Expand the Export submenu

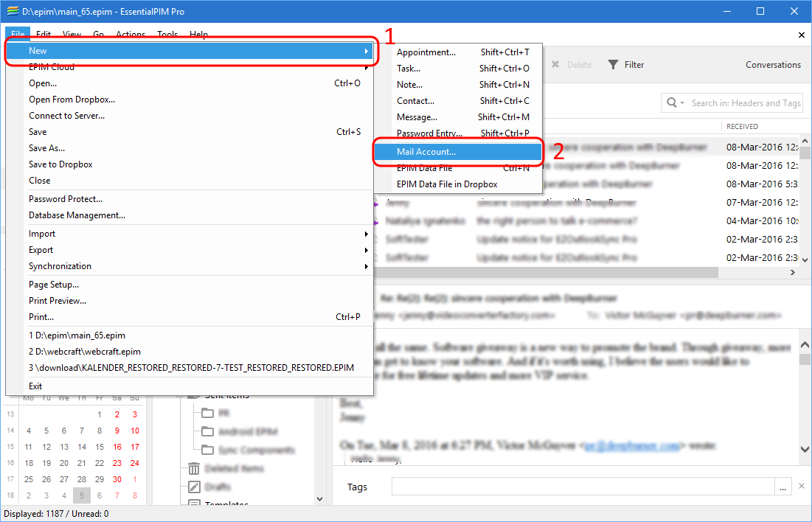(190, 250)
